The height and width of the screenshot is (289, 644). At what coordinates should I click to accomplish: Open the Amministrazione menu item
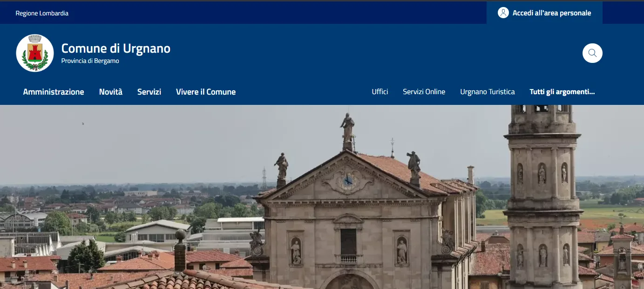coord(54,92)
